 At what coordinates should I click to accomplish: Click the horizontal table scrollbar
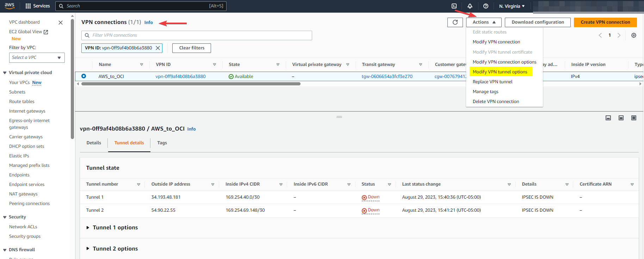click(191, 84)
